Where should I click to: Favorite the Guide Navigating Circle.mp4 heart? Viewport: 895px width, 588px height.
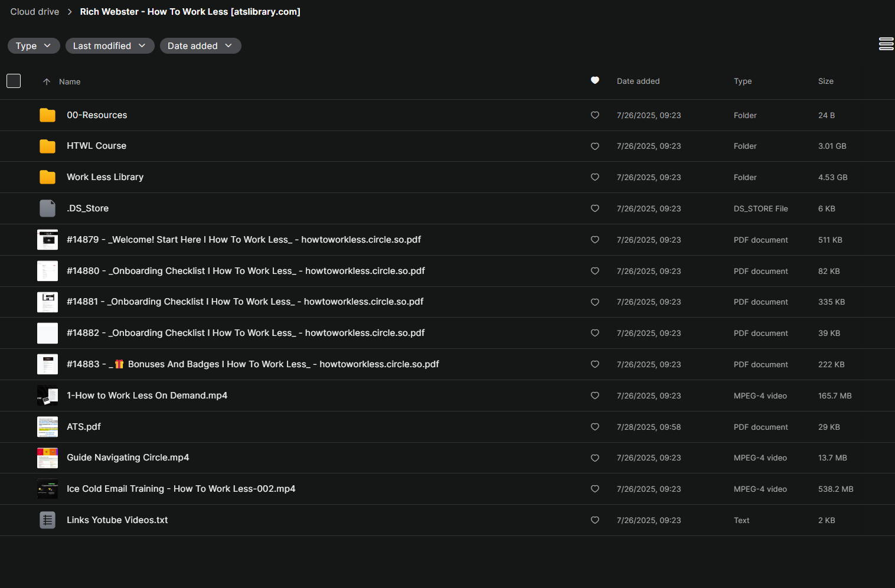(x=595, y=458)
